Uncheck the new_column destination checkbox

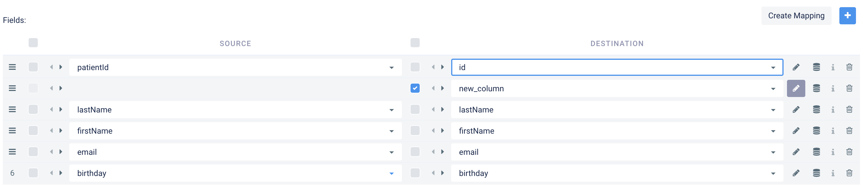pos(415,88)
